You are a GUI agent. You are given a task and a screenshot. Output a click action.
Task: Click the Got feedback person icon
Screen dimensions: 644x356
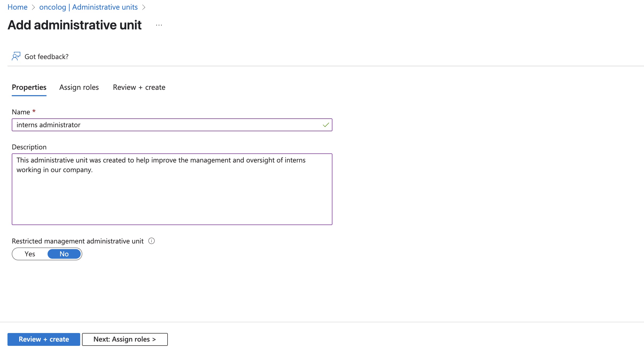(16, 56)
